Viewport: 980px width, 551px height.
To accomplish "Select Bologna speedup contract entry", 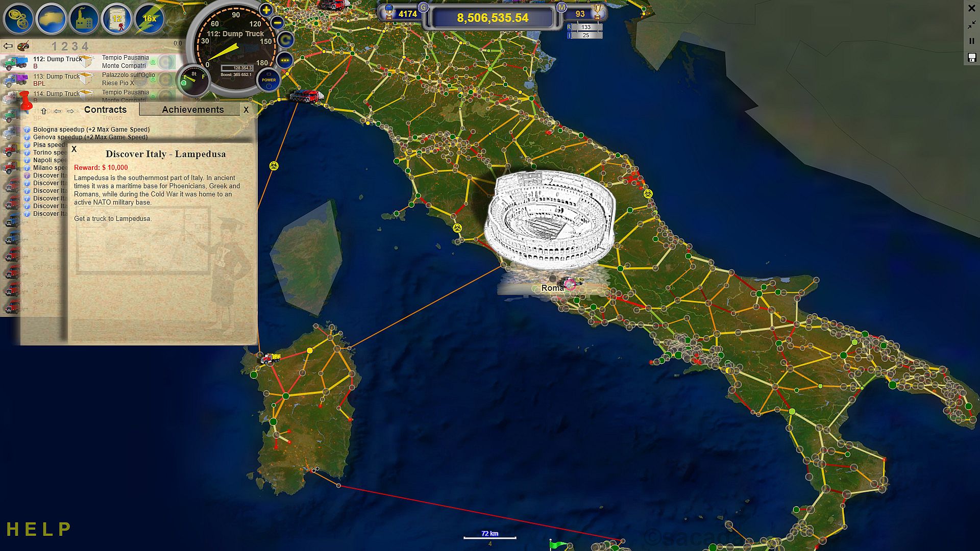I will (91, 130).
